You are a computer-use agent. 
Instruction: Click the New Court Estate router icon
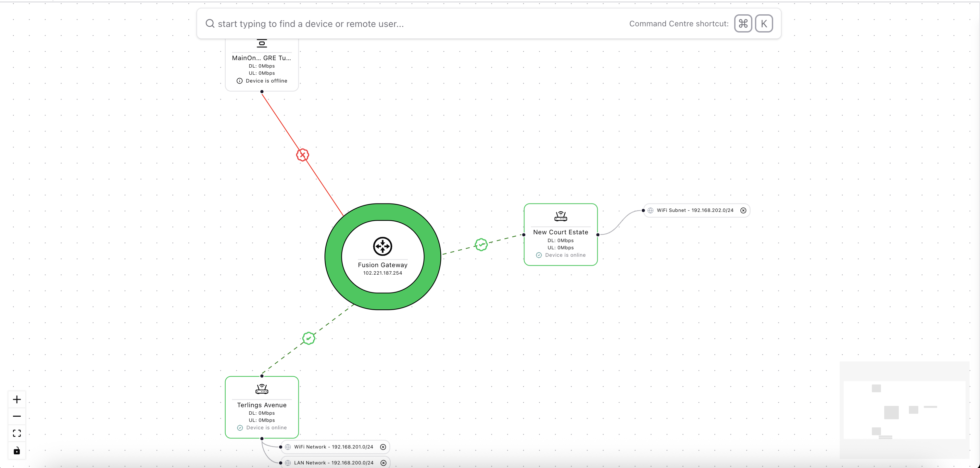click(560, 216)
